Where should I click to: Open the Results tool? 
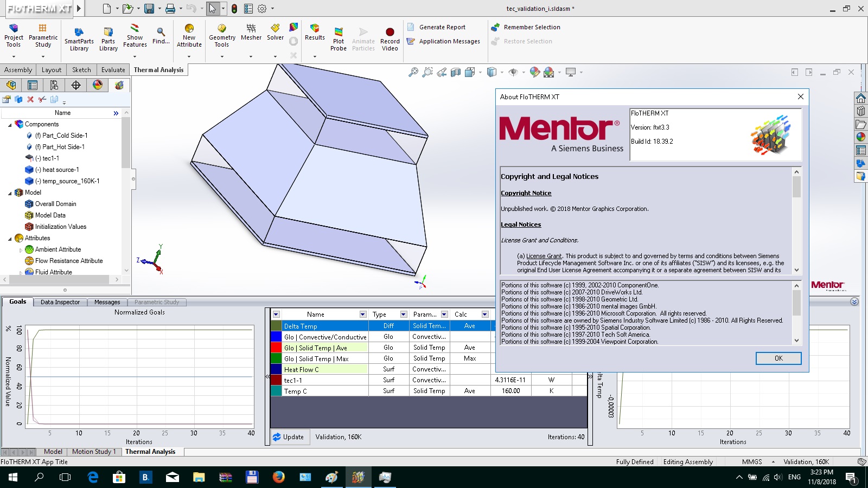pyautogui.click(x=315, y=33)
